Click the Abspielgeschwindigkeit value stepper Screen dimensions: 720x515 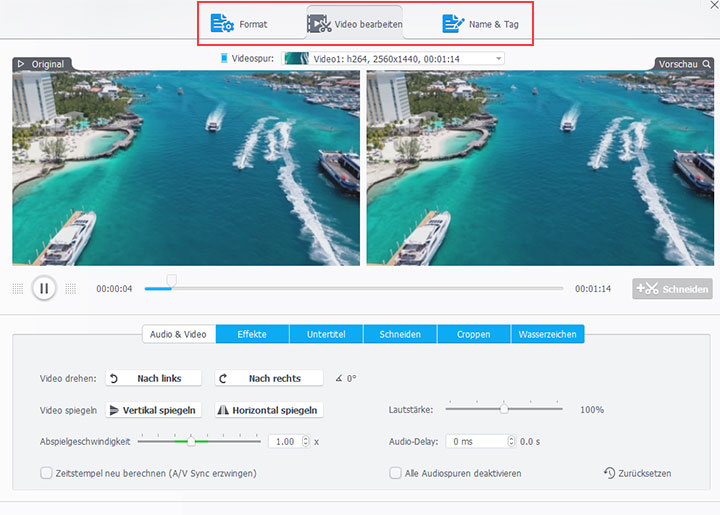[x=304, y=441]
